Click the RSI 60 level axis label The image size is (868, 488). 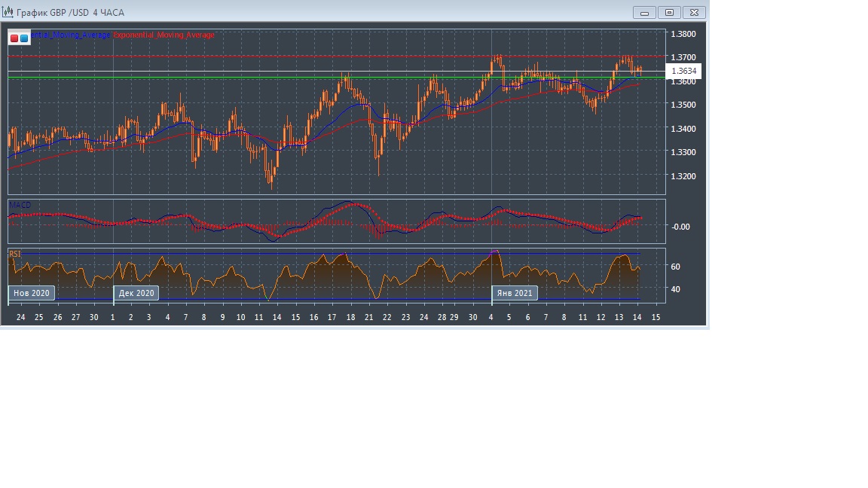tap(675, 267)
